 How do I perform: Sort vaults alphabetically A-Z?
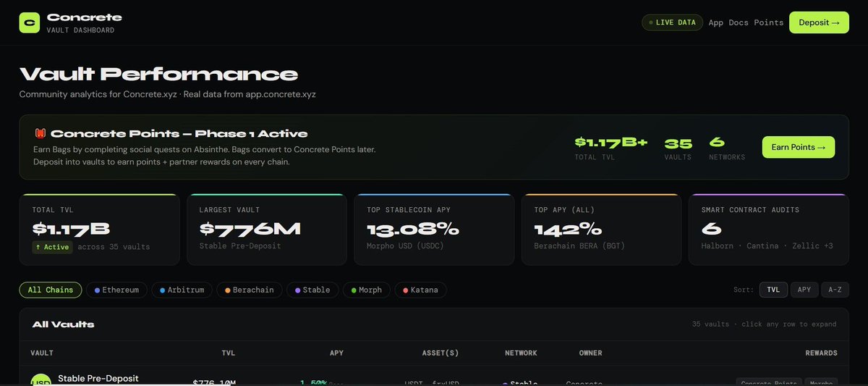click(x=835, y=290)
